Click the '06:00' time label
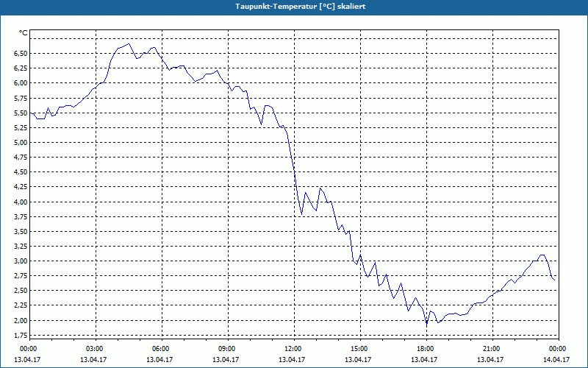Viewport: 588px width, 368px height. coord(159,349)
